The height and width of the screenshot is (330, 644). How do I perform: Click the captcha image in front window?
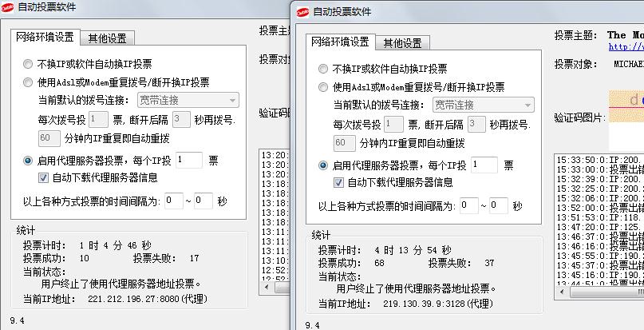click(x=626, y=106)
